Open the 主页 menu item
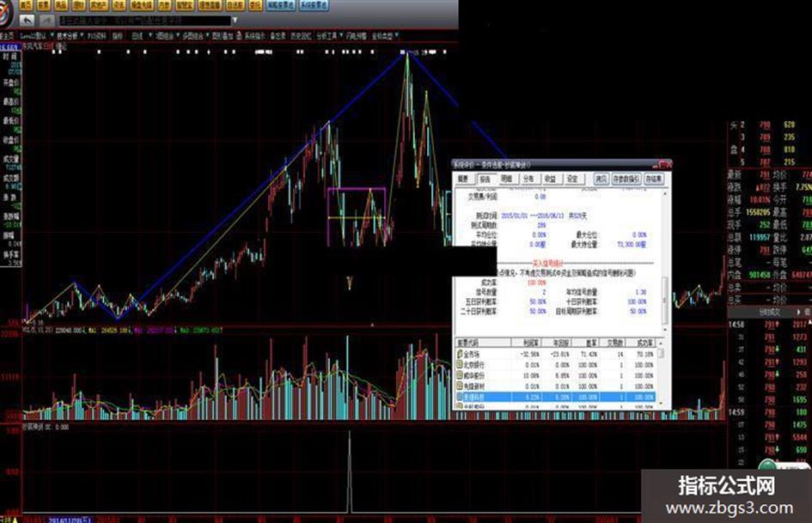Screen dimensions: 812x523 [x=8, y=36]
